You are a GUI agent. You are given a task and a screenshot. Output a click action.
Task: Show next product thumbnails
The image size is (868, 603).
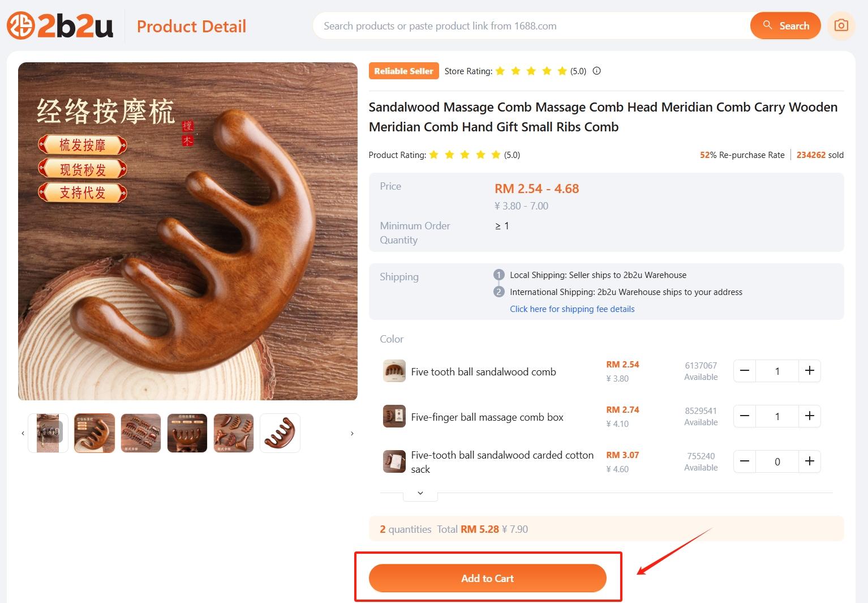coord(352,433)
